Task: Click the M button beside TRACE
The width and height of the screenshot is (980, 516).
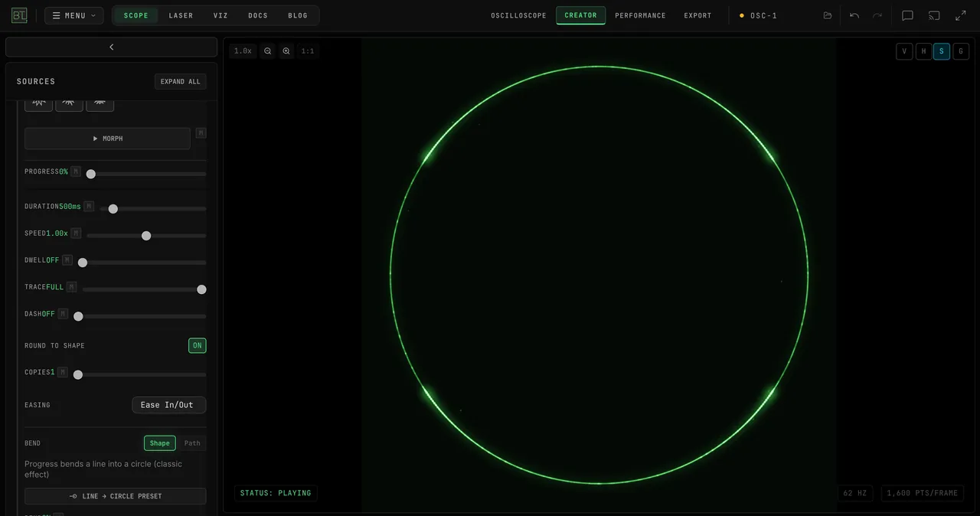Action: coord(72,287)
